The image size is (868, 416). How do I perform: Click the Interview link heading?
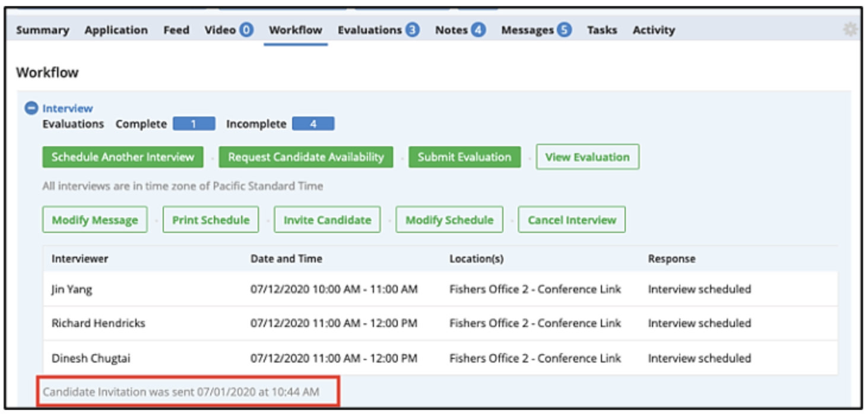68,108
